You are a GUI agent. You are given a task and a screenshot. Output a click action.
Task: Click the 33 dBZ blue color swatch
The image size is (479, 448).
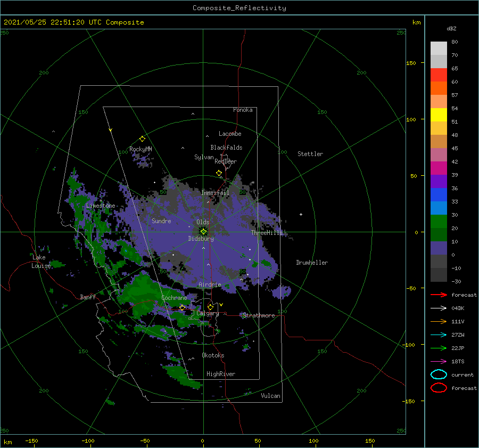click(x=439, y=208)
